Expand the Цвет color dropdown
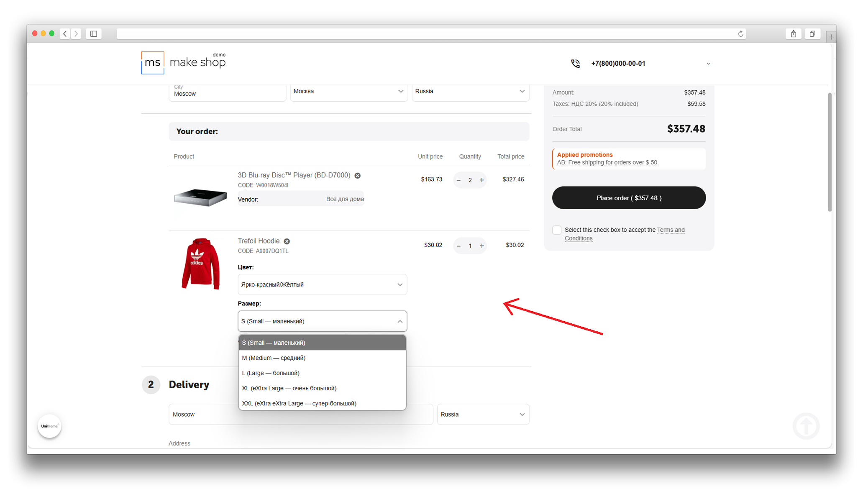 pyautogui.click(x=322, y=285)
